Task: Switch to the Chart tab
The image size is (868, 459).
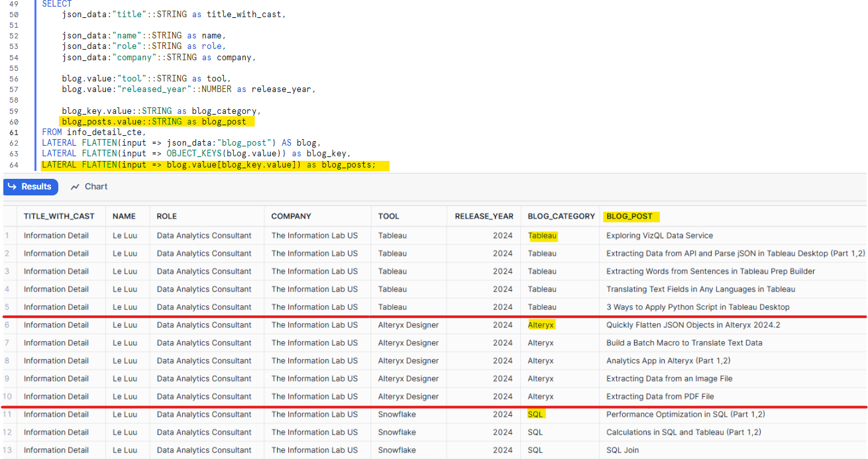Action: (x=89, y=187)
